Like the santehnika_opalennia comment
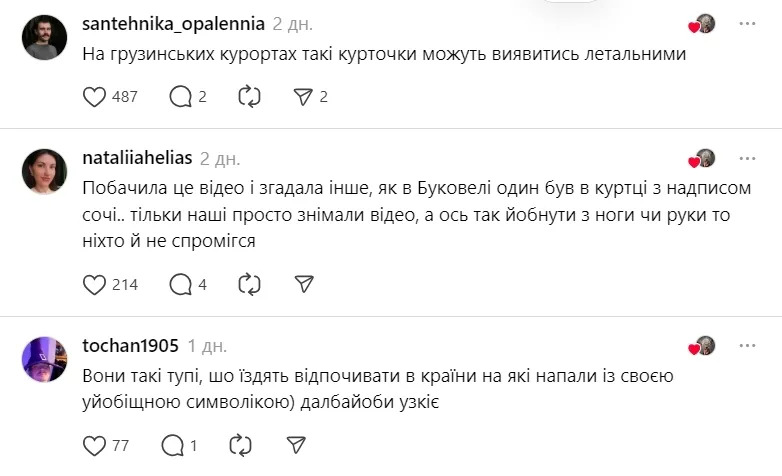The image size is (782, 476). pyautogui.click(x=94, y=97)
